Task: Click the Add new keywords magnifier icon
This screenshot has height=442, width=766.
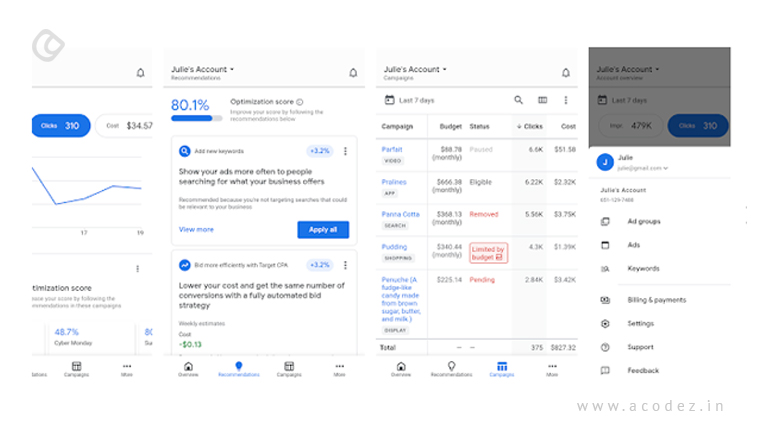Action: (184, 151)
